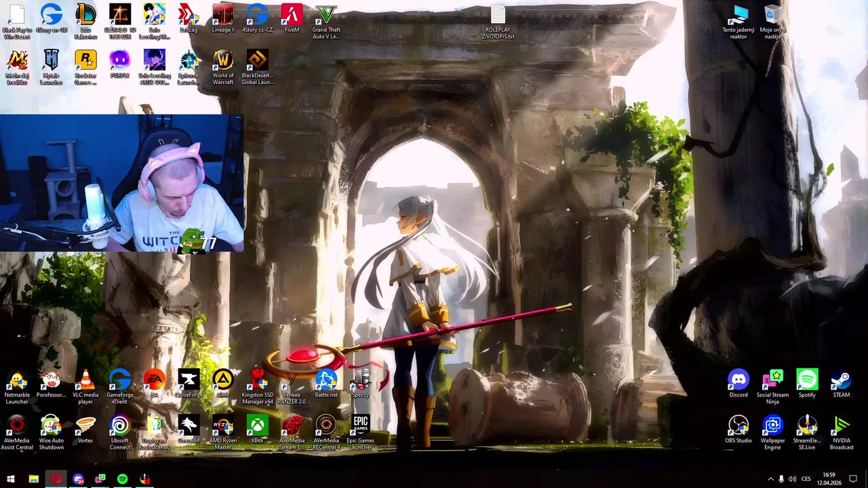
Task: Open the BlackDesert Global Launcher
Action: coord(258,67)
